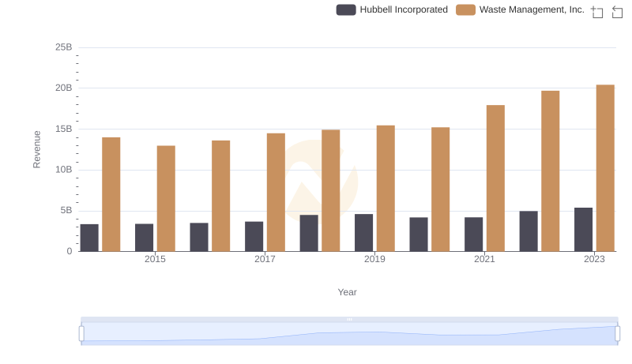Select the 2023 Hubbell bar

click(583, 230)
